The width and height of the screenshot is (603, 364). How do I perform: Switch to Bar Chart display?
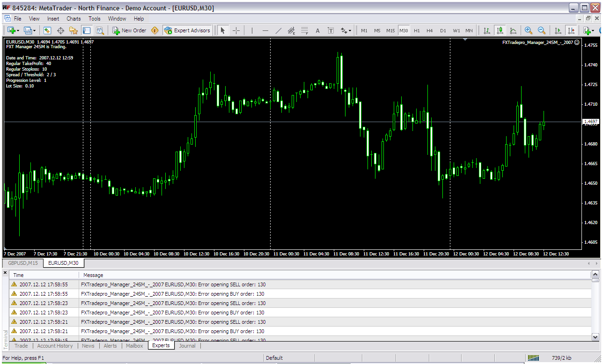(487, 30)
